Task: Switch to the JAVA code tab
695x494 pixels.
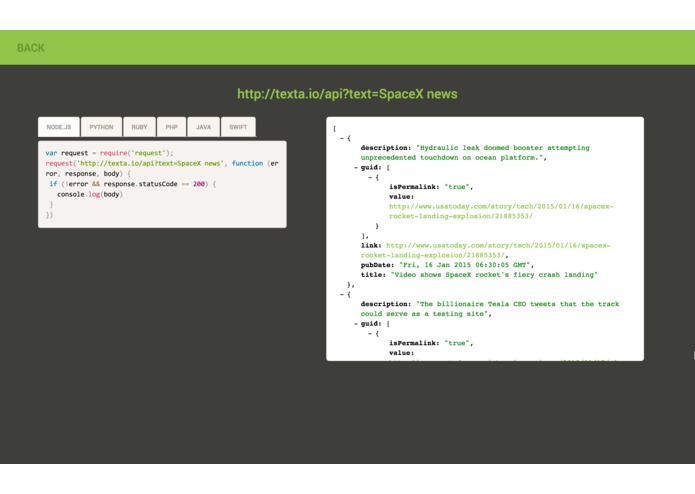Action: pyautogui.click(x=203, y=127)
